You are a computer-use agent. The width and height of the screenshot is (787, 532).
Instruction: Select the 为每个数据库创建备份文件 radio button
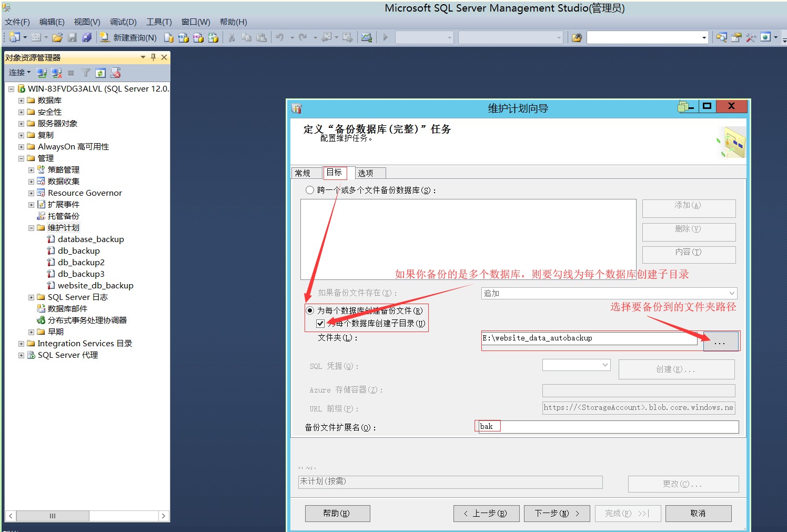click(x=309, y=310)
